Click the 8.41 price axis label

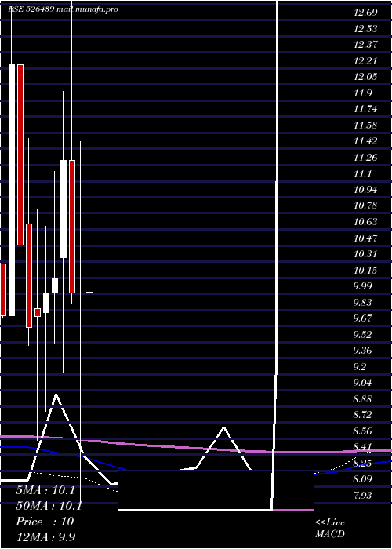tap(363, 448)
